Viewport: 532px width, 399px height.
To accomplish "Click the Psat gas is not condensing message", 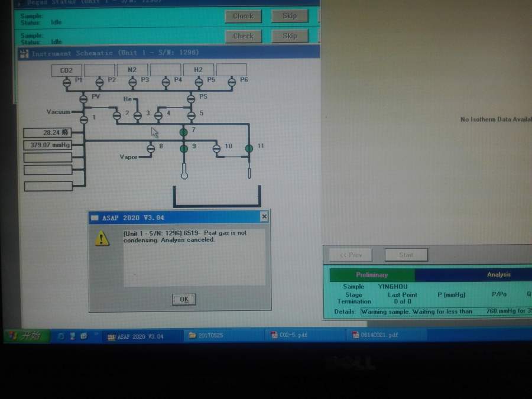I will pos(185,236).
